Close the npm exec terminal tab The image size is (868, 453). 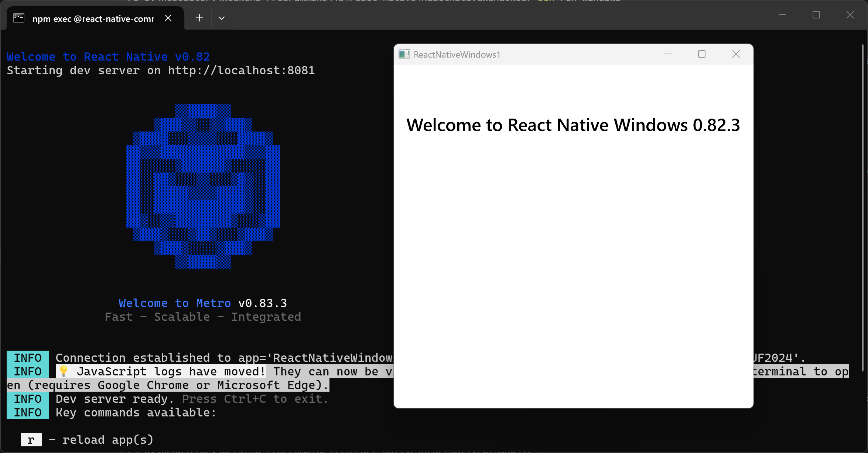click(168, 18)
